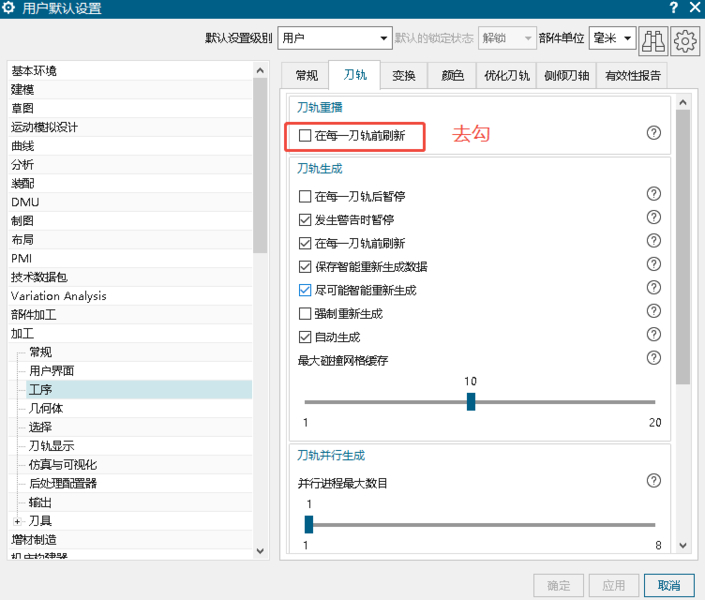Enable 在每一刀轨后暂停 checkbox
This screenshot has height=600, width=705.
(x=305, y=197)
